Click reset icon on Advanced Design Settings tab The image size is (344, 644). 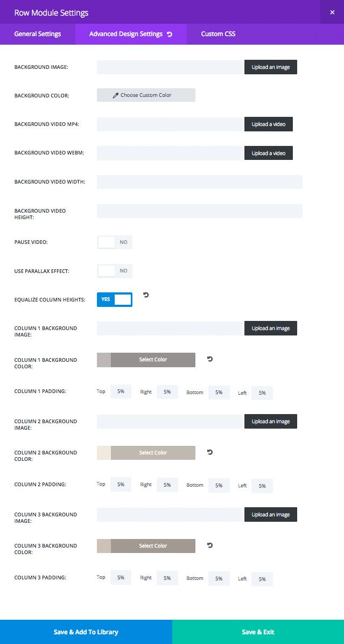(x=170, y=34)
